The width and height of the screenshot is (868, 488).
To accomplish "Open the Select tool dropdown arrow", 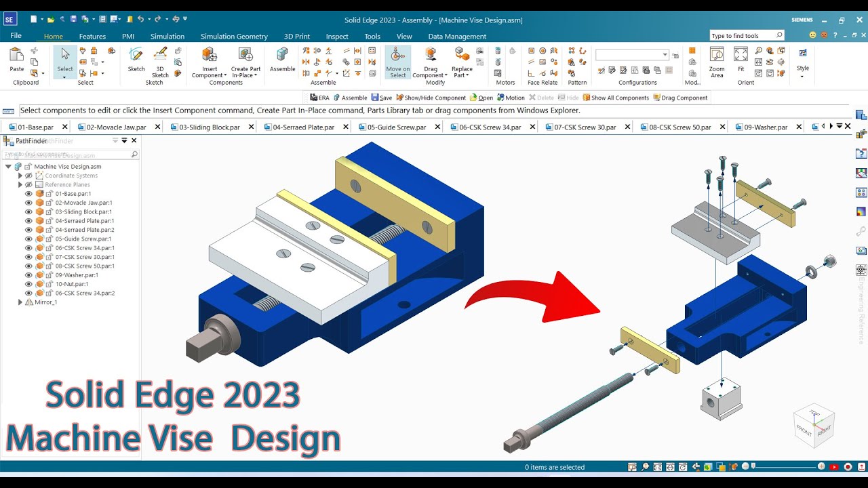I will [x=65, y=77].
